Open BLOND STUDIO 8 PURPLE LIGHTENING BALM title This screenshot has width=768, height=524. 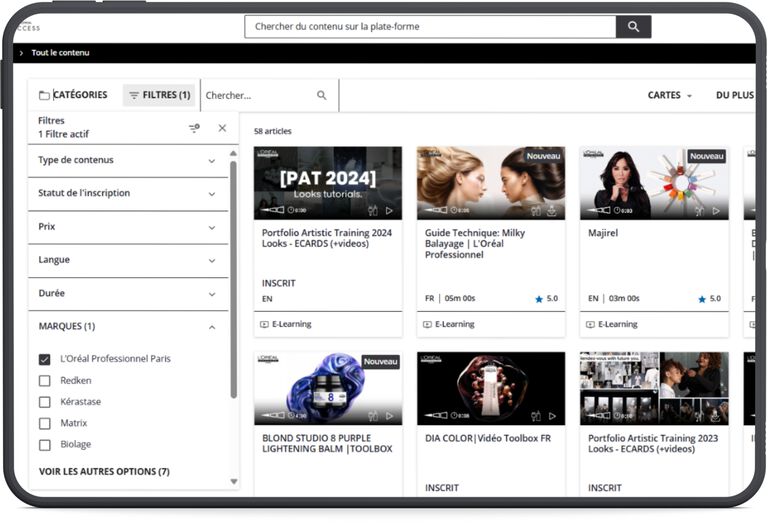click(327, 443)
